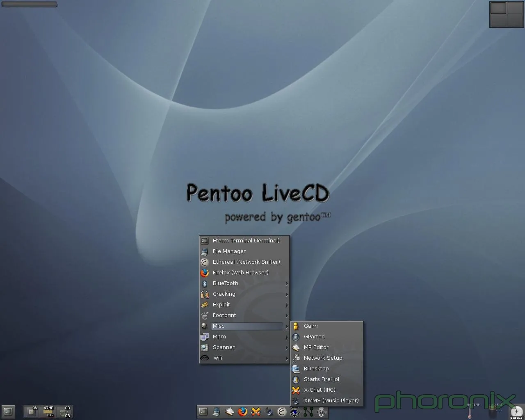
Task: Launch X-Chat (IRC) from the submenu
Action: click(327, 390)
